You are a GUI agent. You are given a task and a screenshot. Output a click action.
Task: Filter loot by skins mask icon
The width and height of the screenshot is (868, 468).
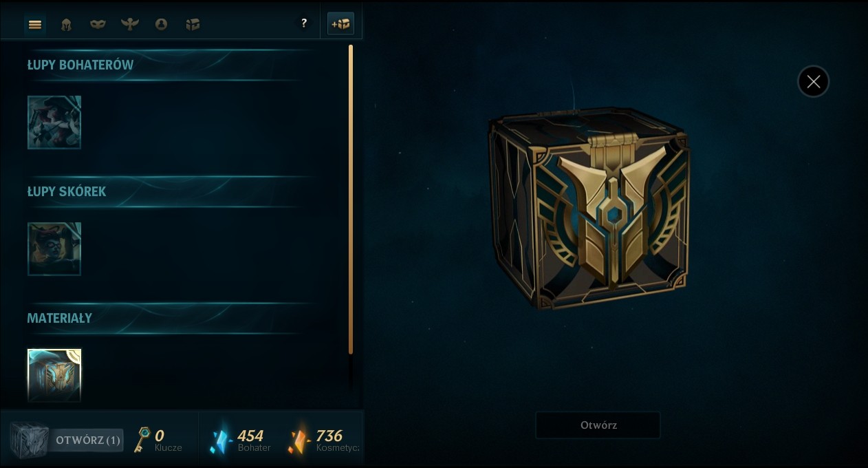click(98, 25)
